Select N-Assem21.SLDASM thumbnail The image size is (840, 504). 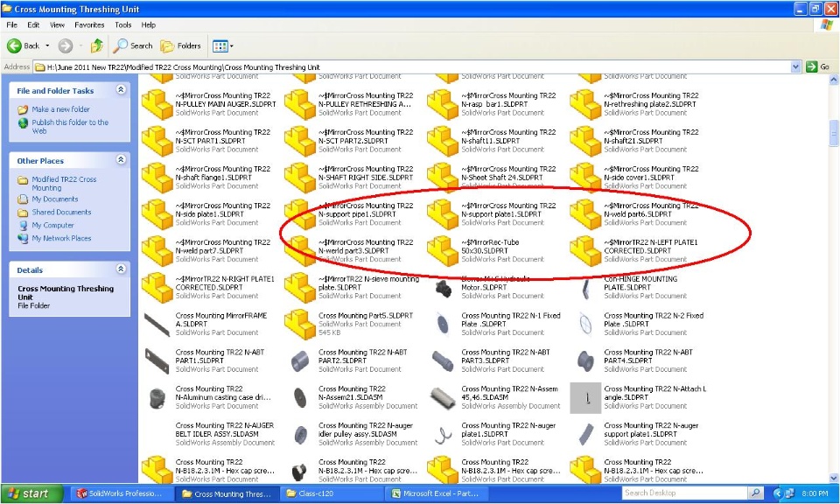pyautogui.click(x=299, y=397)
